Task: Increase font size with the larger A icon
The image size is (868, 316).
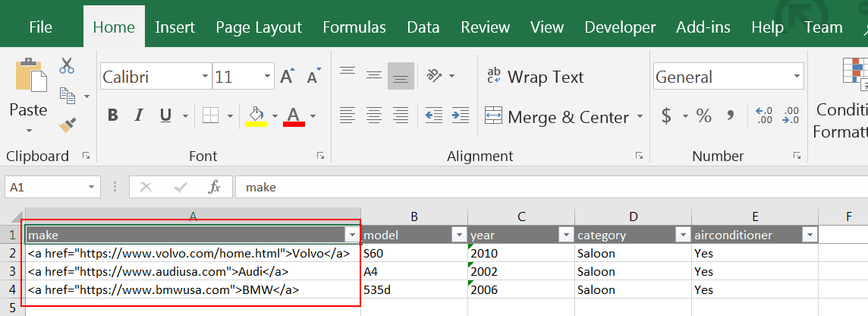Action: click(288, 77)
